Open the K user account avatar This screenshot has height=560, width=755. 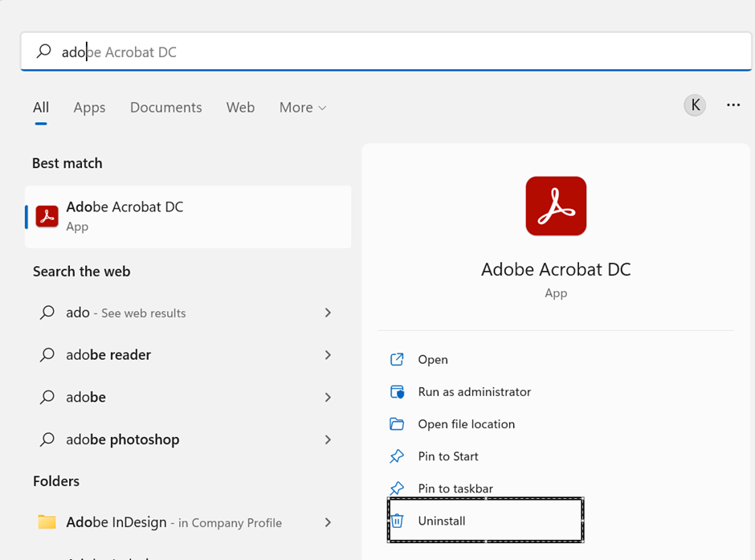coord(695,105)
